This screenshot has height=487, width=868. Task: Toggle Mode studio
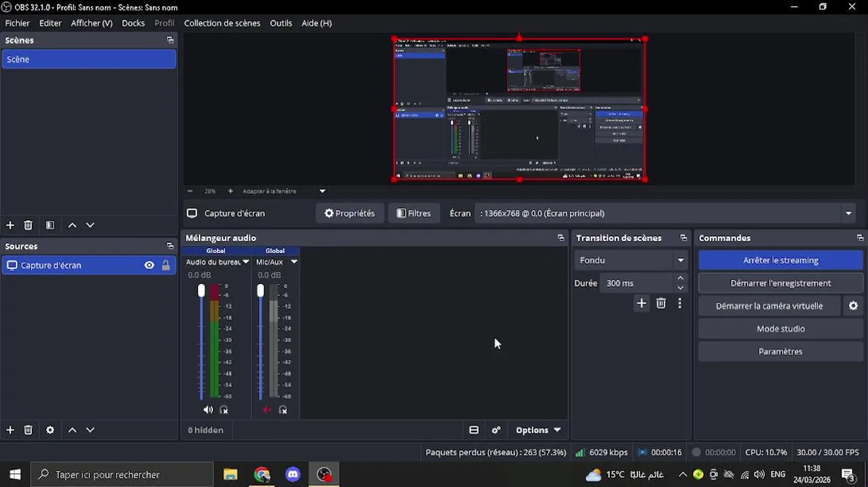tap(781, 329)
